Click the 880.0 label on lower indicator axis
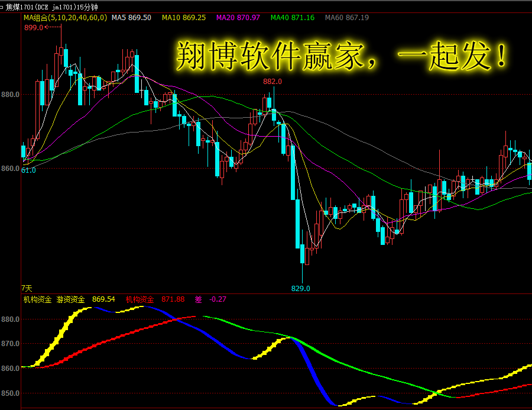Screen dimensions: 532x410 coord(10,319)
